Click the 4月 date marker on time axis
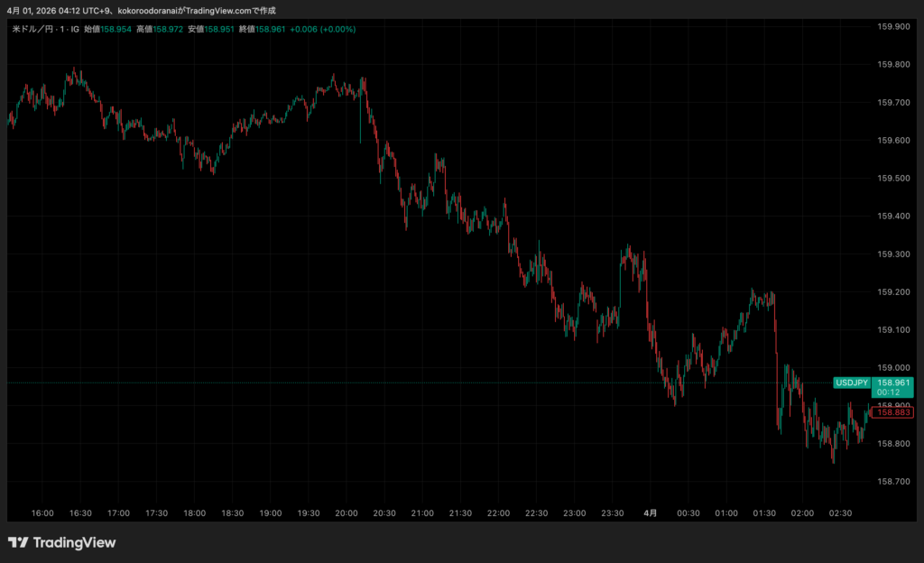Viewport: 924px width, 563px height. coord(651,512)
